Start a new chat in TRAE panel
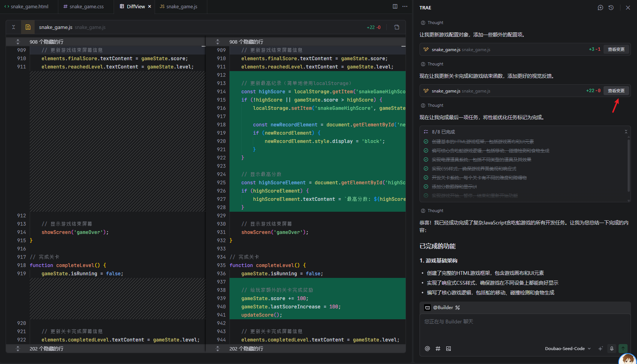The height and width of the screenshot is (364, 637). click(x=600, y=8)
